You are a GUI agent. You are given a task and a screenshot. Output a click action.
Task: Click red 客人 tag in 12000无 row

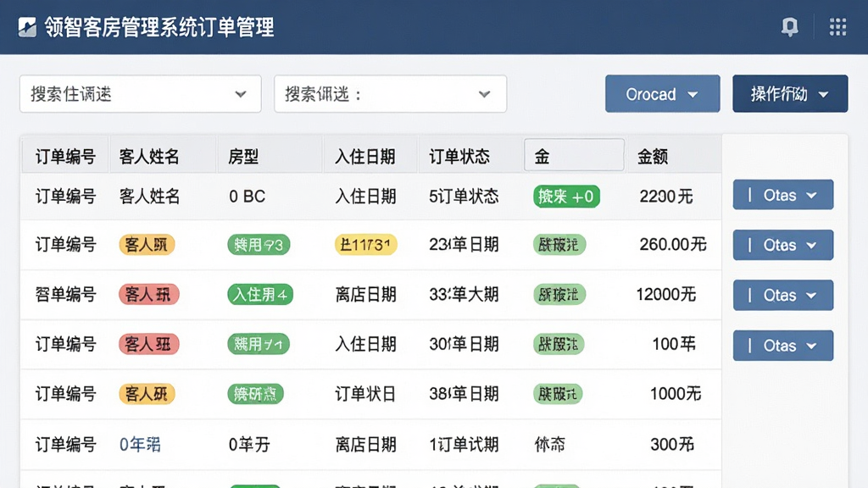point(149,294)
